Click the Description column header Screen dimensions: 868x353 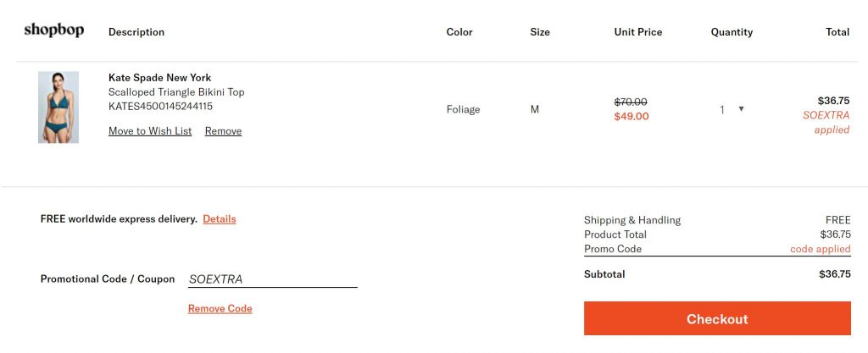click(x=136, y=32)
